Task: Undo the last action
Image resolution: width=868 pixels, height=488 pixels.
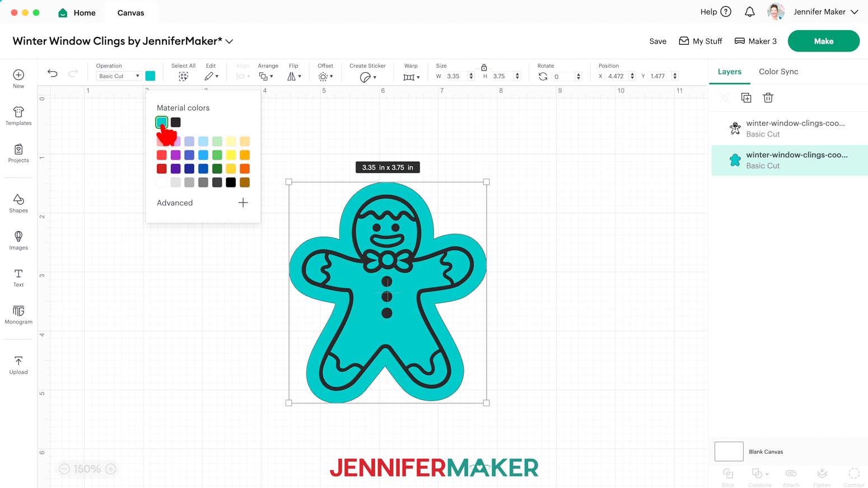Action: pos(53,73)
